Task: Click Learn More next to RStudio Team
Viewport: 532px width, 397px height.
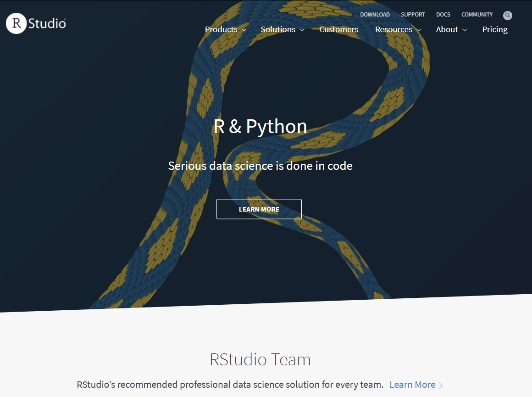Action: (412, 385)
